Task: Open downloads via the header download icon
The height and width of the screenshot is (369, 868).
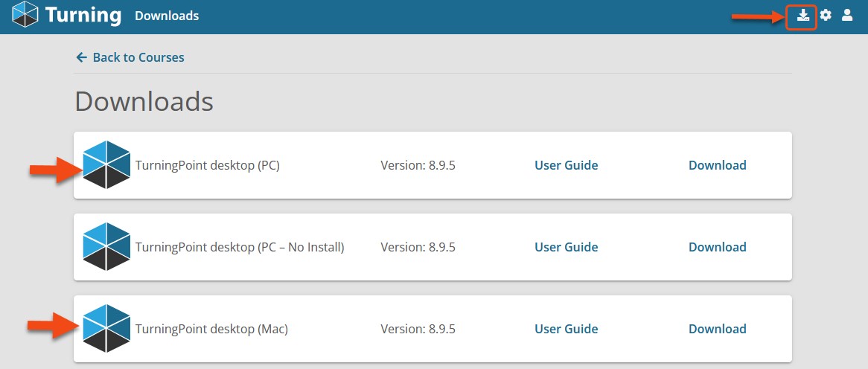Action: pyautogui.click(x=802, y=16)
